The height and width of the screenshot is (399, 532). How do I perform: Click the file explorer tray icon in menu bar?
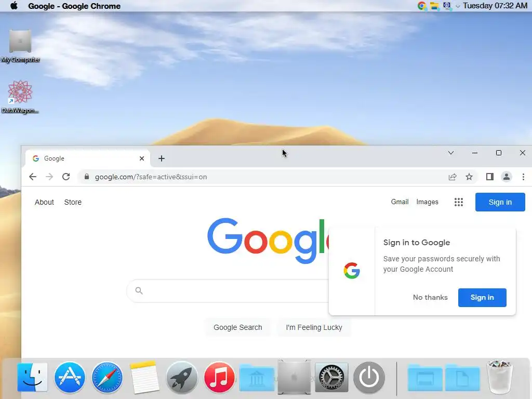[434, 6]
